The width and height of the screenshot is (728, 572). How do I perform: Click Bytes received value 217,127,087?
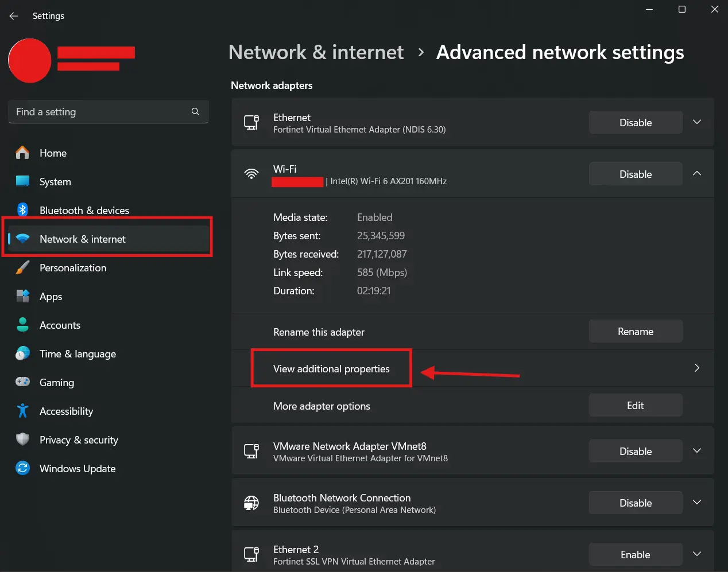pos(382,254)
